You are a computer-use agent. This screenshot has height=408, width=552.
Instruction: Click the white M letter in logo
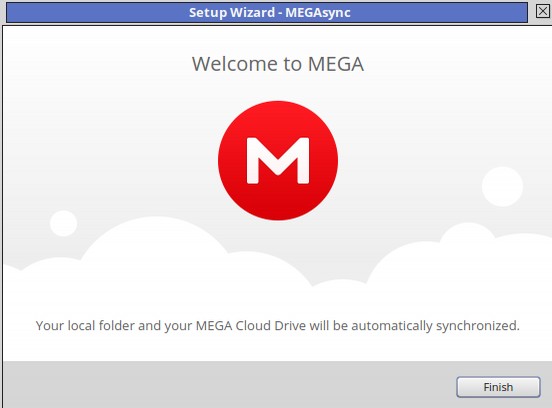tap(278, 161)
